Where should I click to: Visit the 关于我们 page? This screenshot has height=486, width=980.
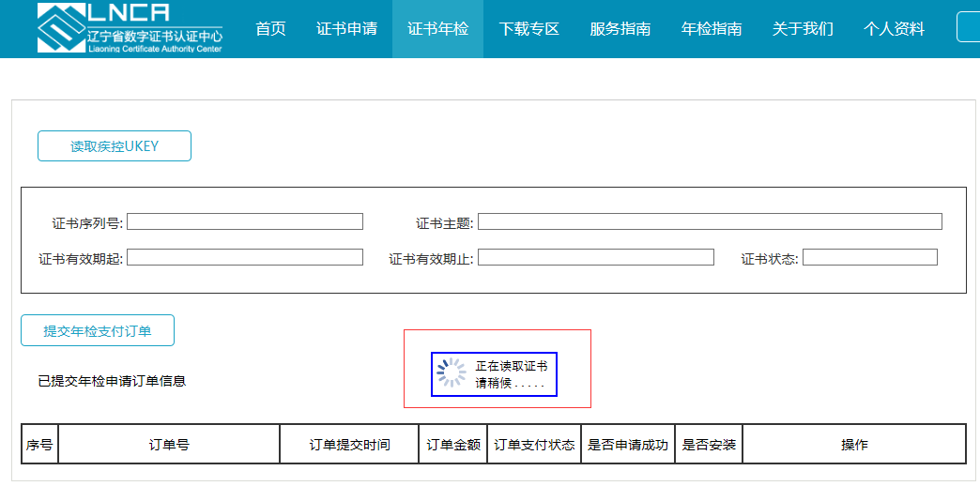(802, 29)
